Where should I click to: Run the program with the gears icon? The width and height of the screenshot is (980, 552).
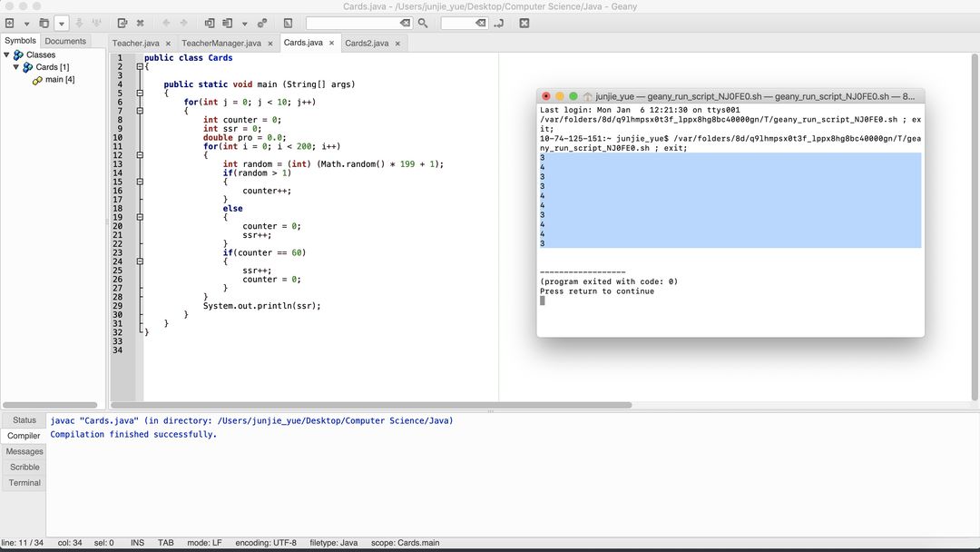tap(262, 23)
